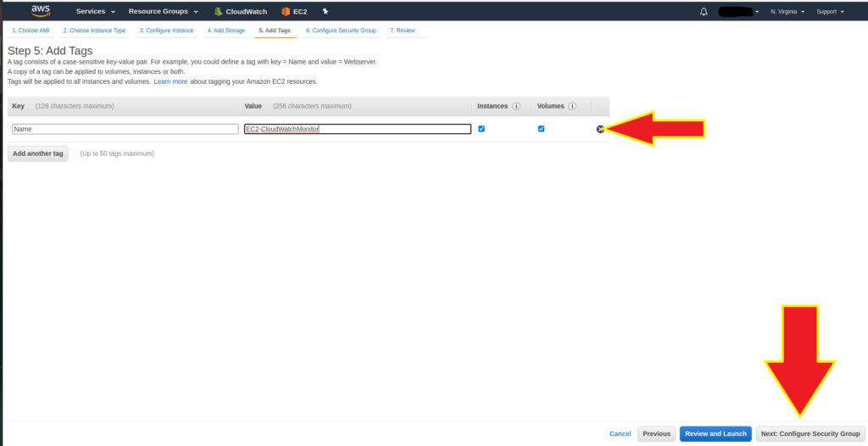Open the notifications bell icon

pyautogui.click(x=704, y=12)
